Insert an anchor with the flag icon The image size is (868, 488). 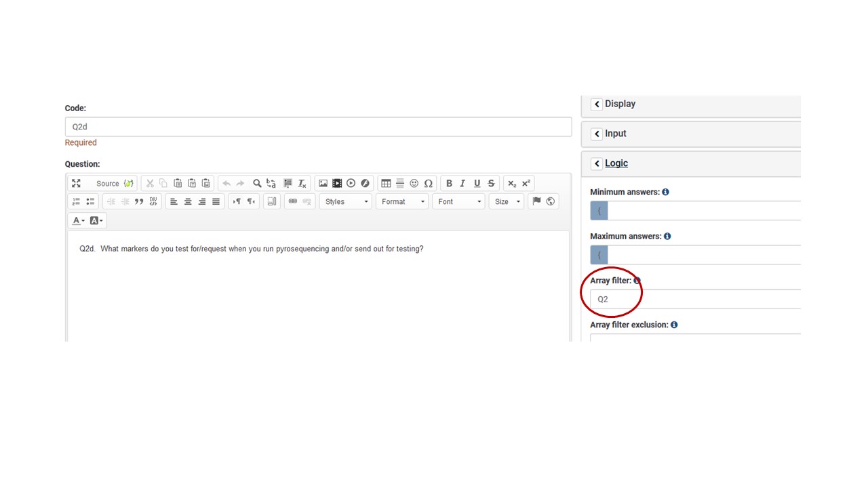click(536, 202)
